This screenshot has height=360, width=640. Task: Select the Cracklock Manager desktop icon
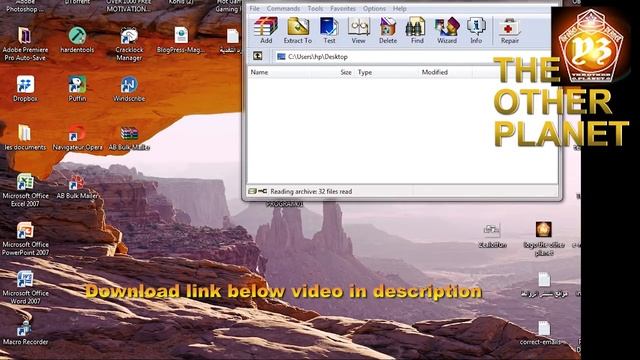(x=129, y=44)
